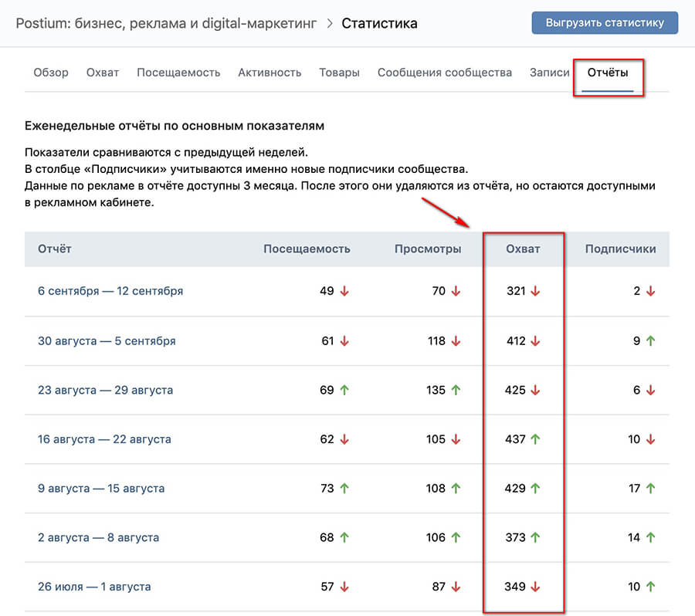Screen dimensions: 695x616
Task: Click the Postium community name in breadcrumb
Action: (167, 23)
